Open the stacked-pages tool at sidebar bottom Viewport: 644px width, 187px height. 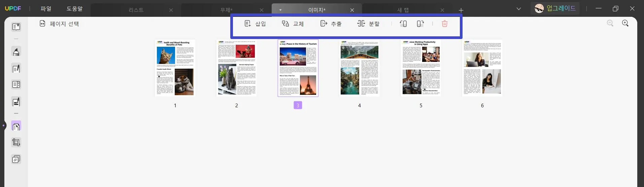click(16, 159)
